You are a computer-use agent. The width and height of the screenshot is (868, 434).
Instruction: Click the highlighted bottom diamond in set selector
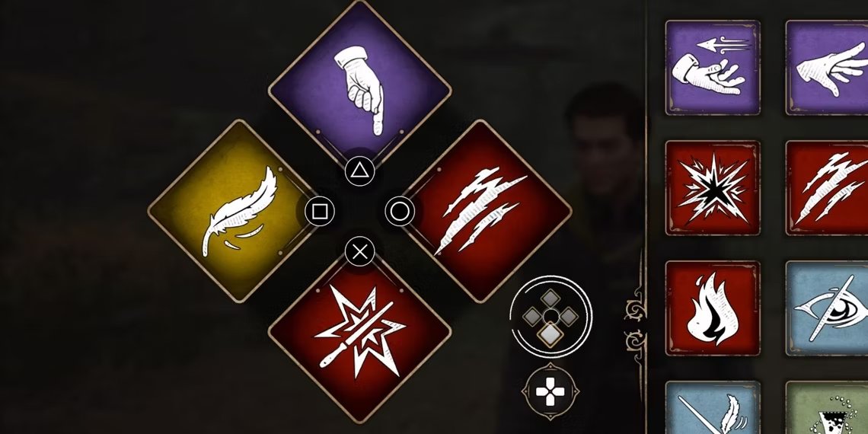(550, 333)
